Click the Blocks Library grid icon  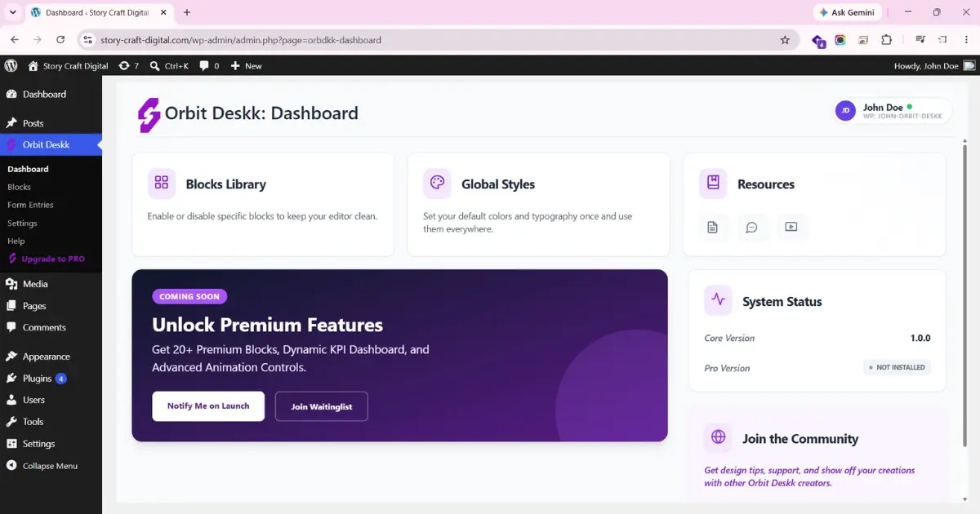(x=162, y=184)
